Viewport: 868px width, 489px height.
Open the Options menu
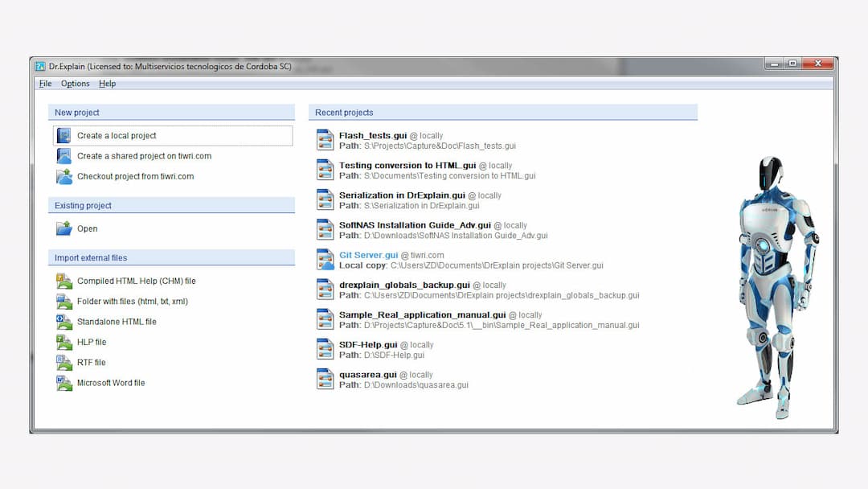pos(75,84)
